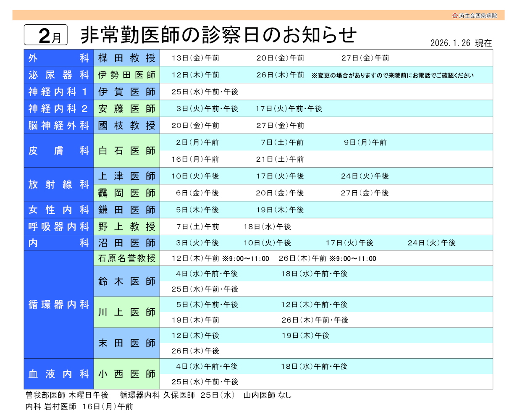Image resolution: width=517 pixels, height=420 pixels.
Task: Click the 非常勤医師の診察日のお知らせ title
Action: [218, 35]
